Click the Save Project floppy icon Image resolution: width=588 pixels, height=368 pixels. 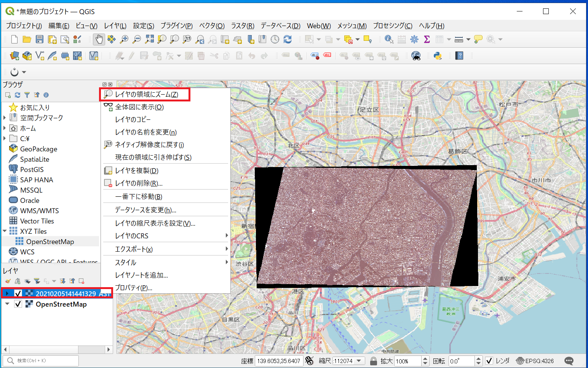click(40, 39)
